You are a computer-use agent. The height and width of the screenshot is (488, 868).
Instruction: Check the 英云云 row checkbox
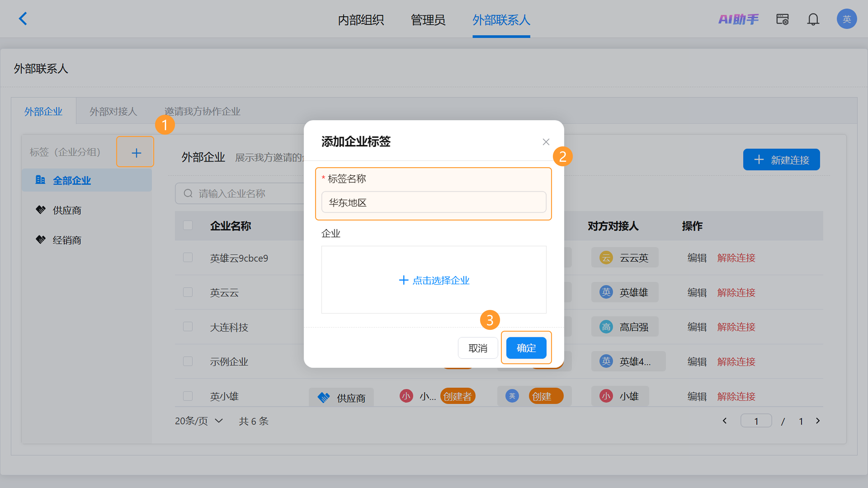(188, 292)
